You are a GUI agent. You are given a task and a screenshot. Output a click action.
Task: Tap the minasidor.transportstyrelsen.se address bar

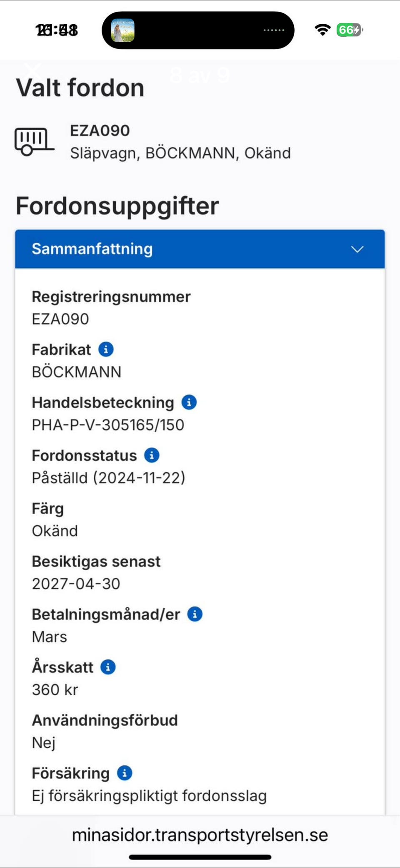point(200,835)
